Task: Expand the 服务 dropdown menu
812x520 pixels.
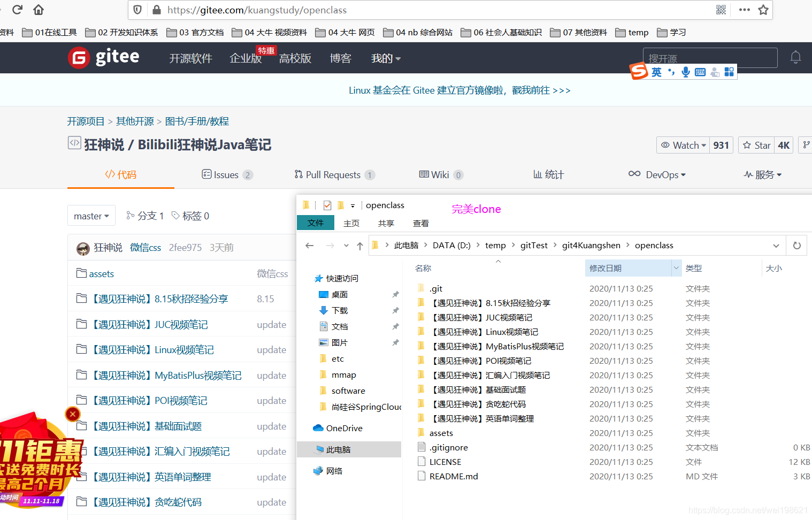Action: [x=763, y=174]
